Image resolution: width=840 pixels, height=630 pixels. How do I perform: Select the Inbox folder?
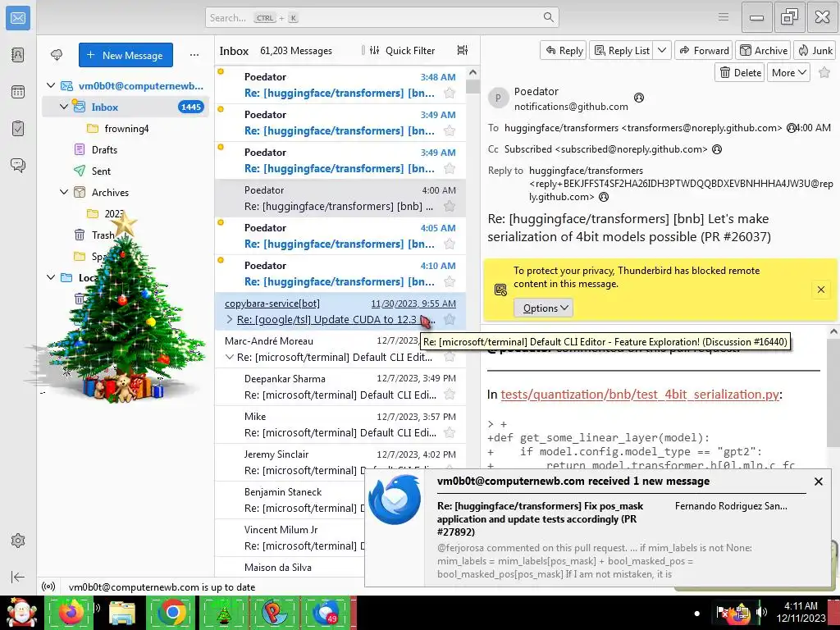126,107
